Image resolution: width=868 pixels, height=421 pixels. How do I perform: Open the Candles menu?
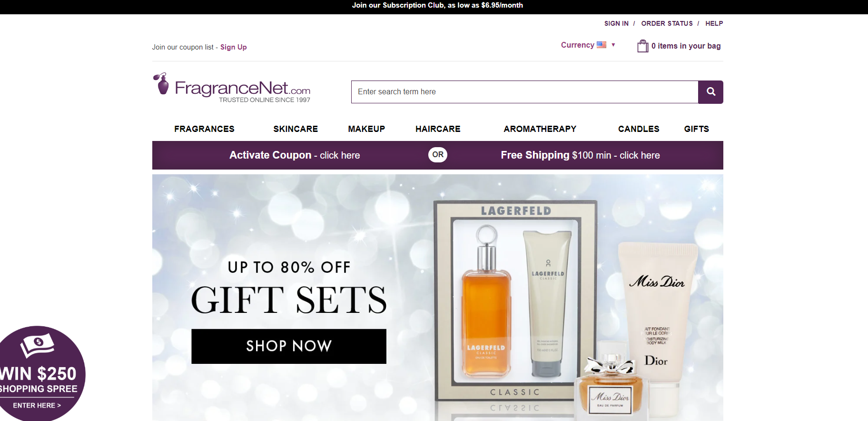[639, 129]
